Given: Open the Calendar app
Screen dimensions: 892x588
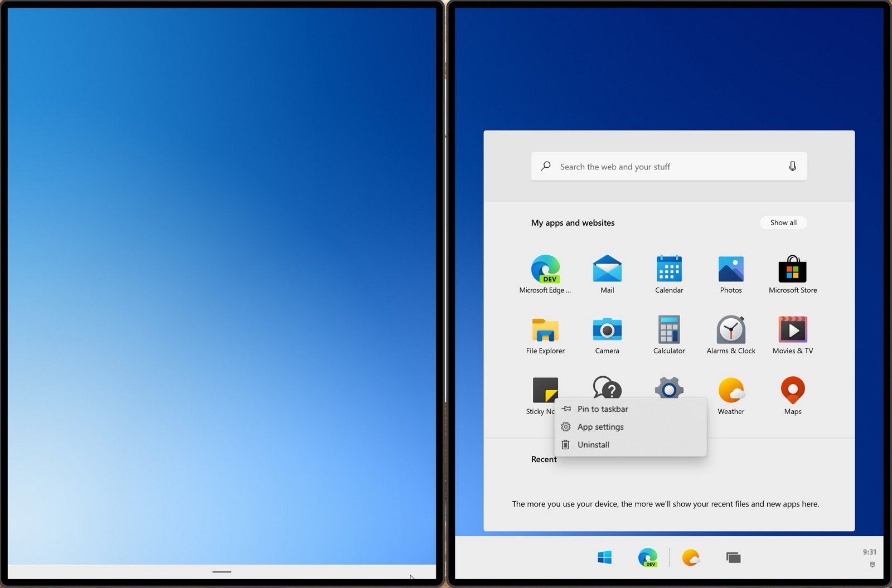Looking at the screenshot, I should point(668,273).
